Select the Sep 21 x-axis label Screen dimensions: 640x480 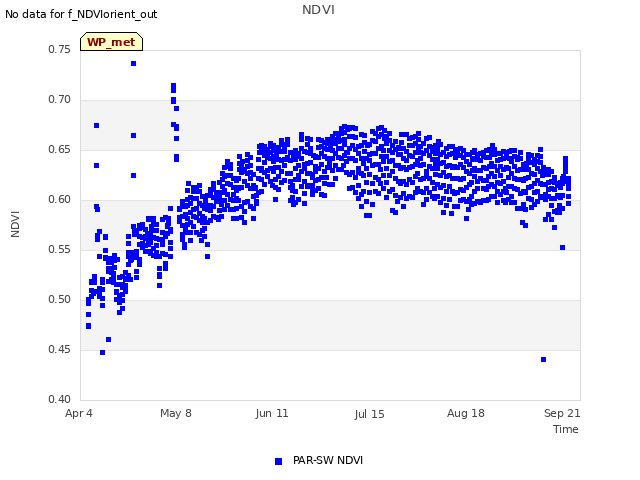click(562, 413)
